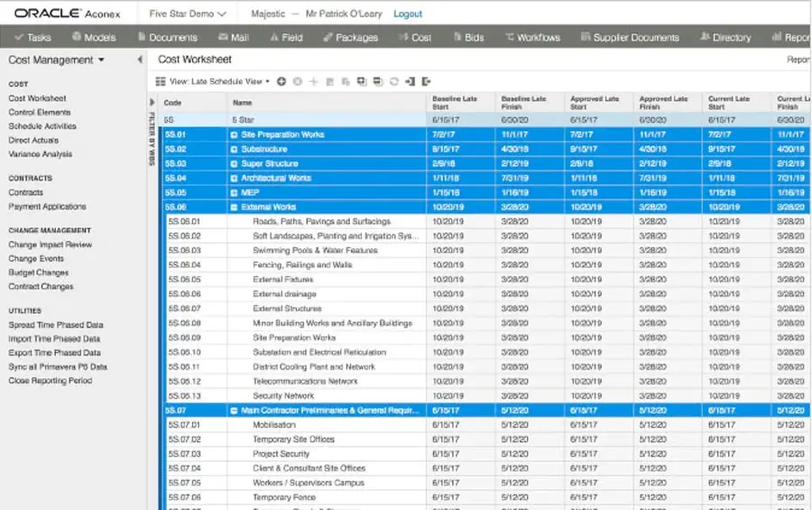Select the 'Temporary Fence' row name
The image size is (812, 510).
tap(284, 497)
